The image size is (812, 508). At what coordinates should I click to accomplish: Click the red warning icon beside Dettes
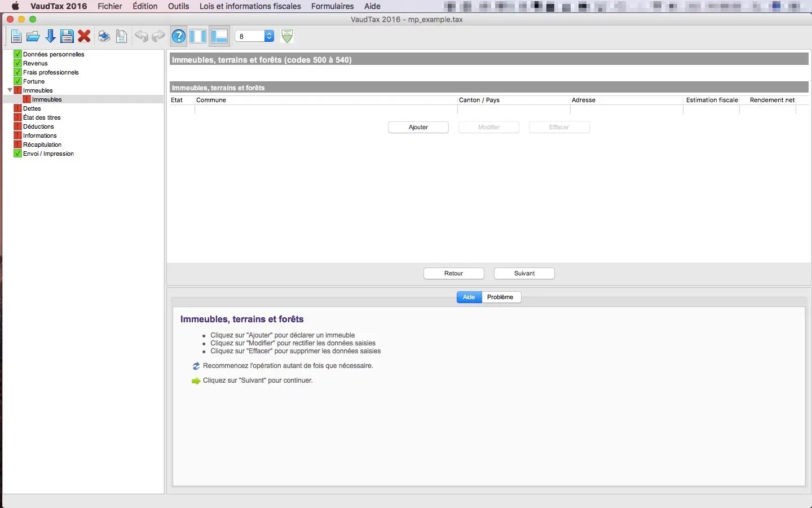click(x=17, y=108)
